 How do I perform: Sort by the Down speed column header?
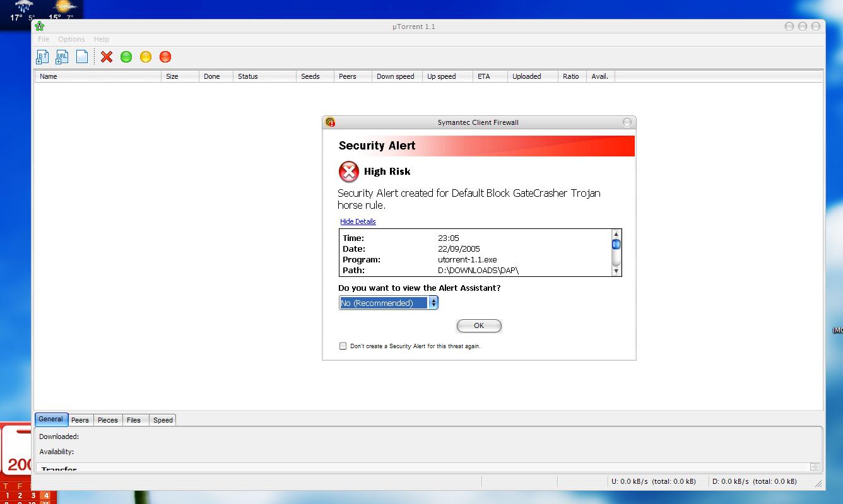(x=398, y=76)
